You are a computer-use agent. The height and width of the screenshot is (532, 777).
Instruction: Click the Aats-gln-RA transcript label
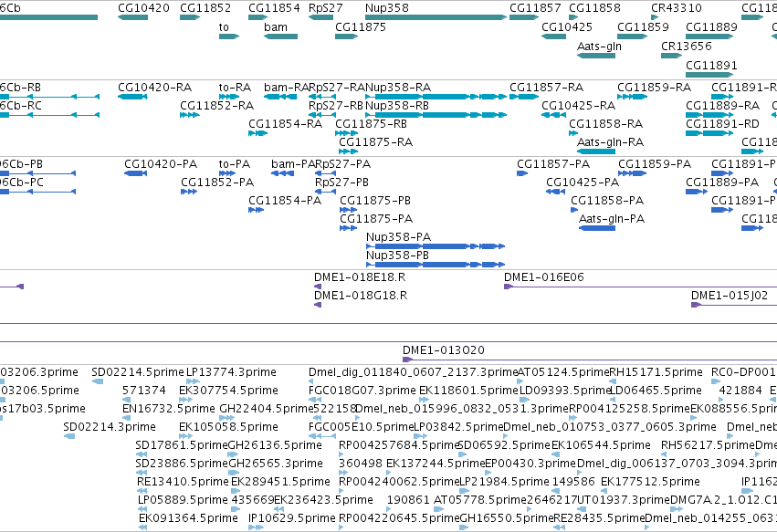(610, 142)
